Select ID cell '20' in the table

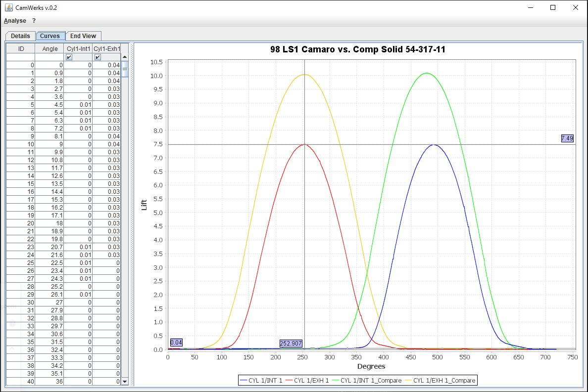click(21, 223)
